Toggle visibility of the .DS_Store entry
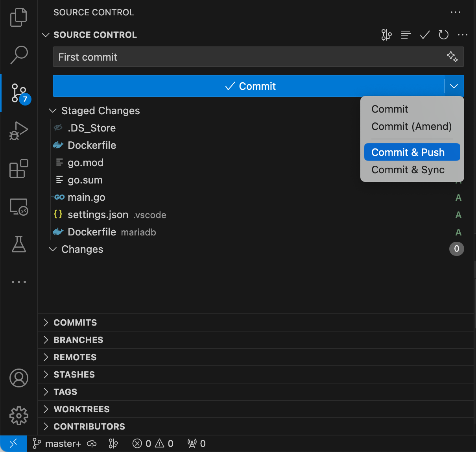 pos(58,128)
